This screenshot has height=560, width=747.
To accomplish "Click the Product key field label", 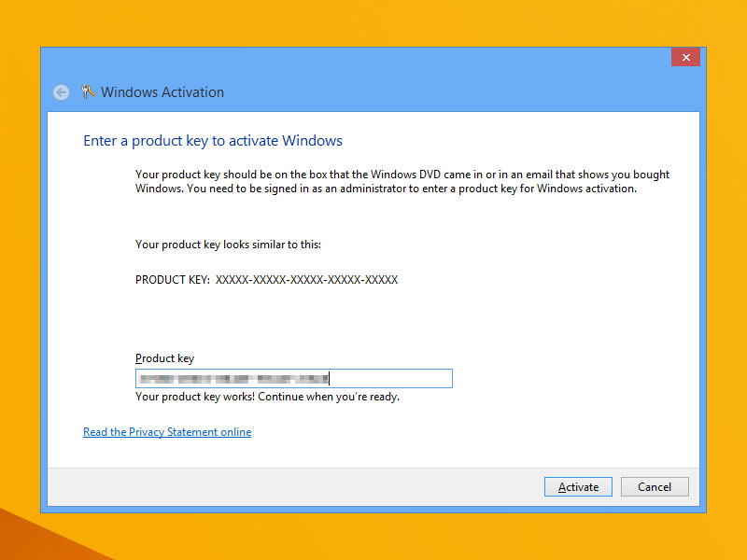I will pos(164,358).
